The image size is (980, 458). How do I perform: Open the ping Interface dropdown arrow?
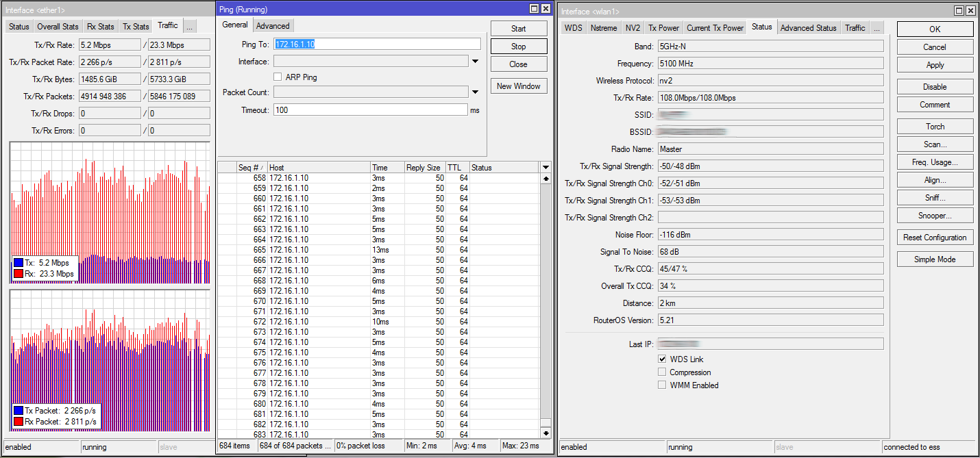pos(475,62)
